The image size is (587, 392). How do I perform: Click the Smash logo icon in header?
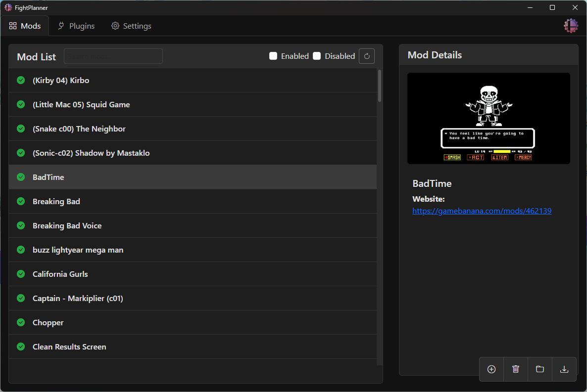(571, 26)
